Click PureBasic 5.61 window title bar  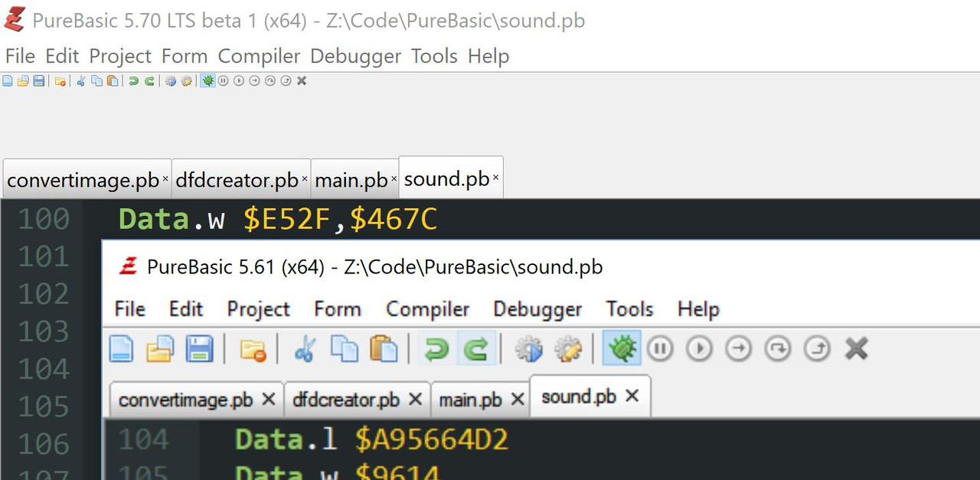click(541, 266)
